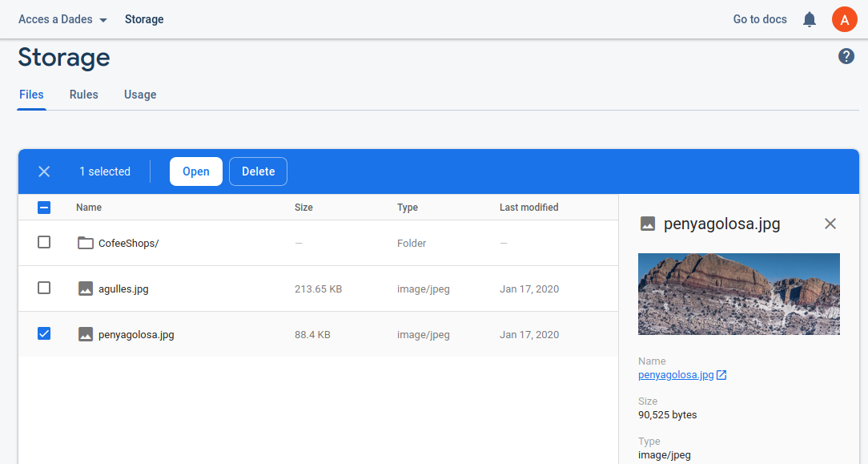868x464 pixels.
Task: Check the CofeeShops folder checkbox
Action: (44, 242)
